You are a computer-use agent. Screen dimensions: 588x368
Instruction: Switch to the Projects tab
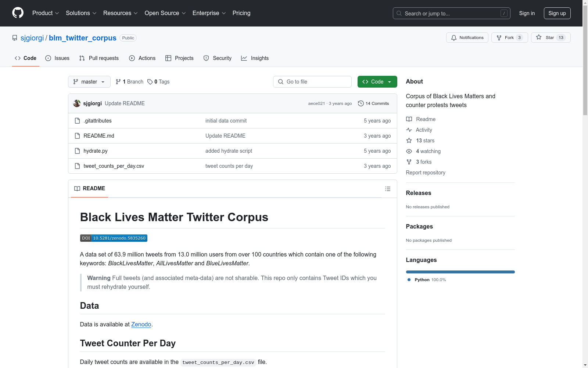[179, 58]
